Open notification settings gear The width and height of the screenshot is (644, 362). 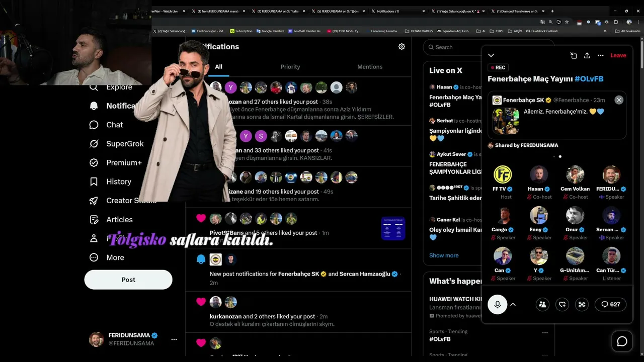pos(401,47)
